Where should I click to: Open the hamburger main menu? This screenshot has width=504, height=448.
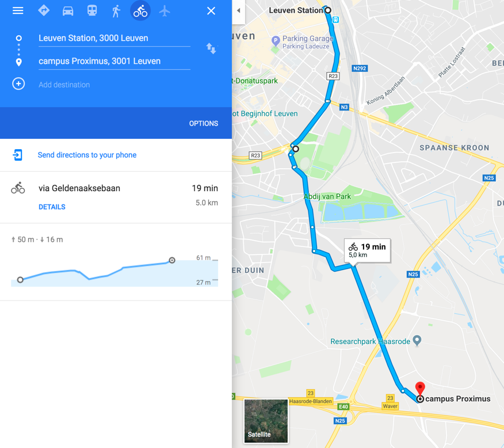tap(18, 11)
